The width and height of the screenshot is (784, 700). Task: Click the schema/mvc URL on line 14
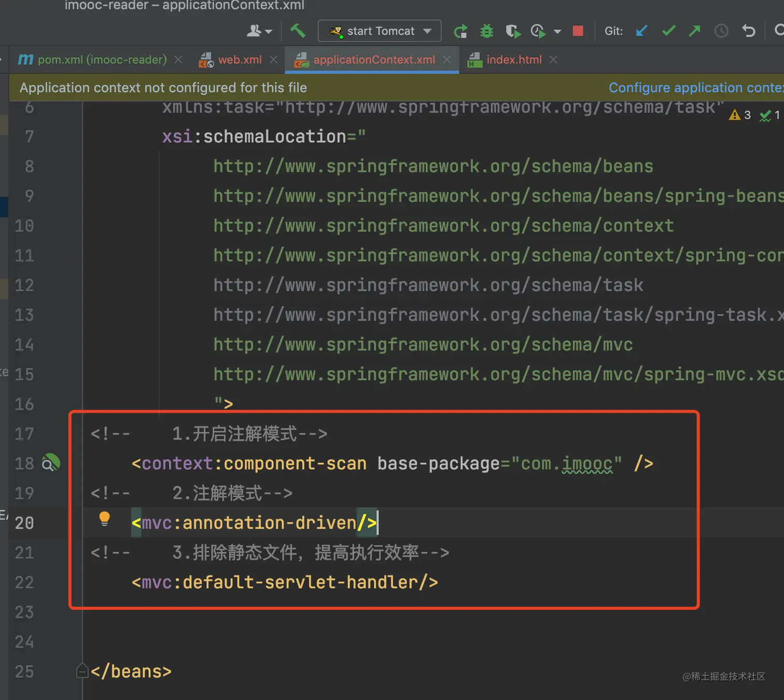click(423, 345)
